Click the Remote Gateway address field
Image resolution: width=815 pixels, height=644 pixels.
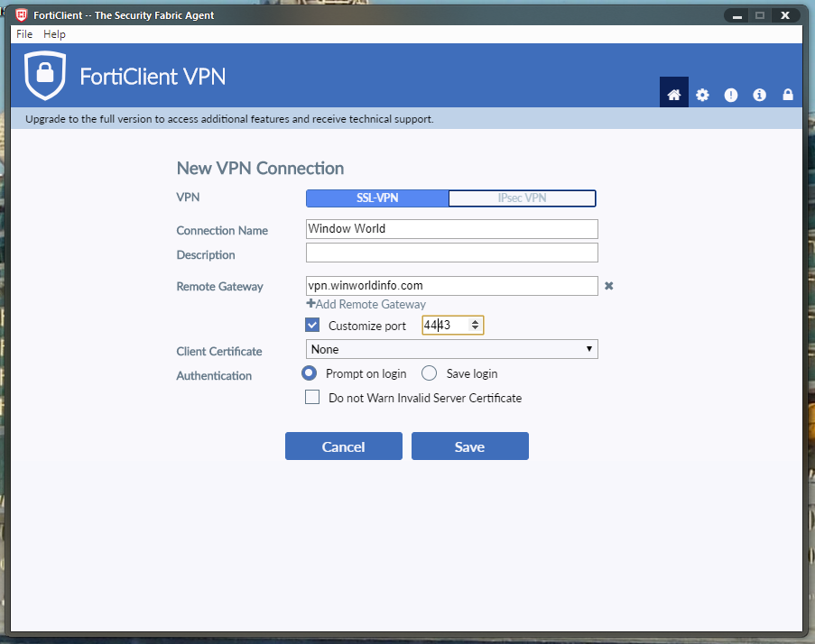point(451,286)
